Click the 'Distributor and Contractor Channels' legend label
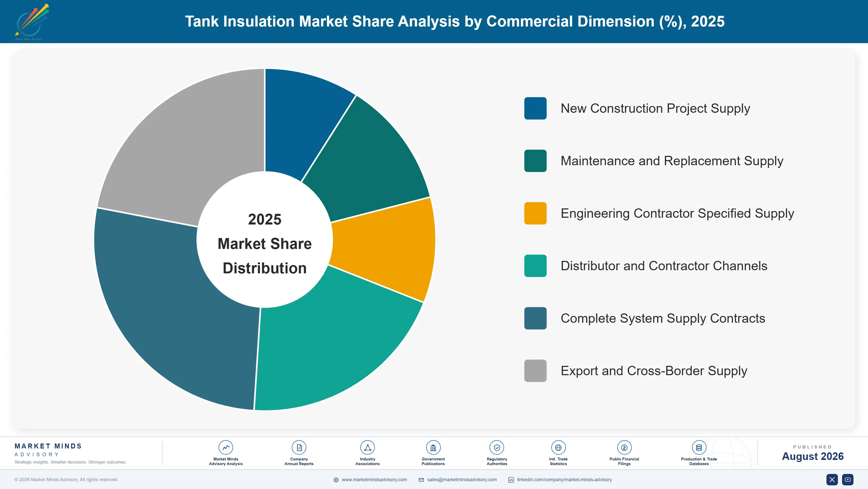The image size is (868, 489). 664,266
